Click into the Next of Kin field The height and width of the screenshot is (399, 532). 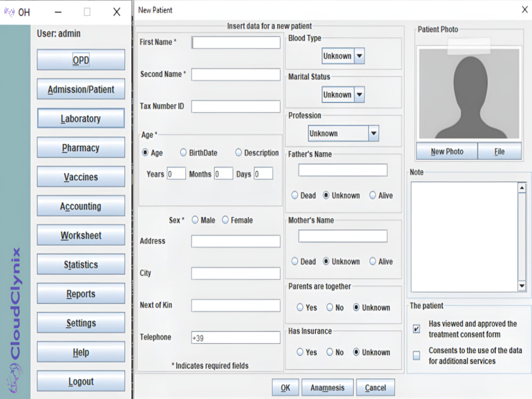pyautogui.click(x=236, y=305)
